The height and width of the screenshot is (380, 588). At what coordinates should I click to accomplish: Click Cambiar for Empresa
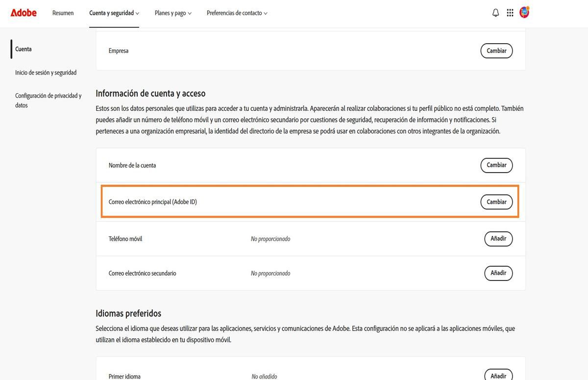[496, 51]
